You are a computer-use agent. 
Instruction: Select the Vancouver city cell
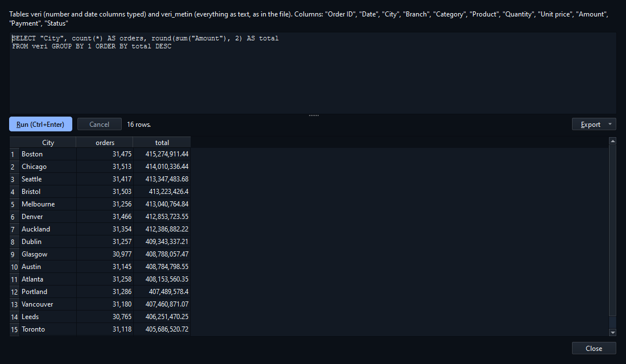[x=48, y=304]
